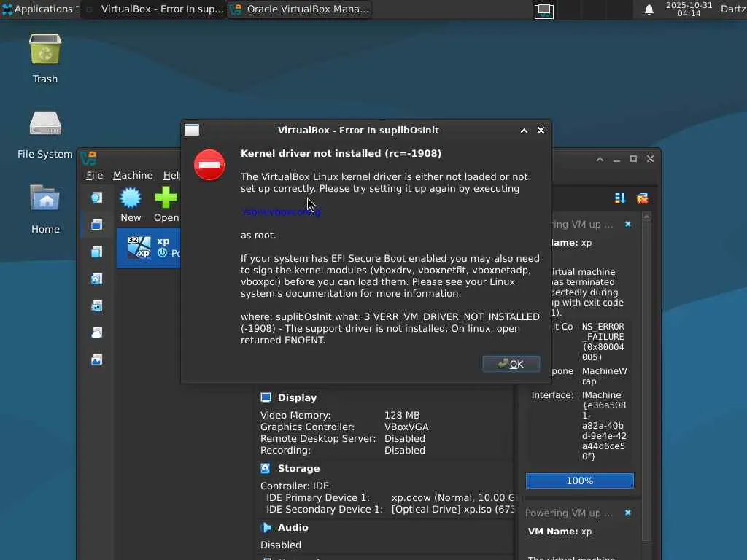This screenshot has width=747, height=560.
Task: Select the Machines tool in the sidebar
Action: click(x=97, y=225)
